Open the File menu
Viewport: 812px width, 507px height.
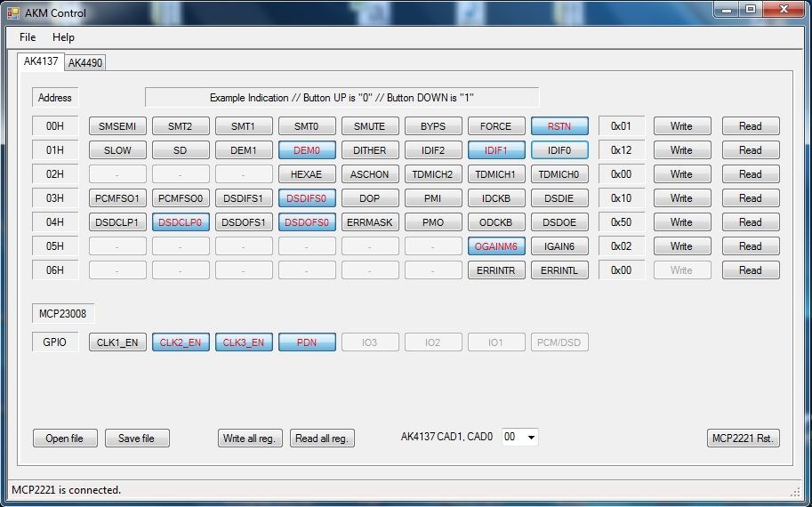point(28,37)
